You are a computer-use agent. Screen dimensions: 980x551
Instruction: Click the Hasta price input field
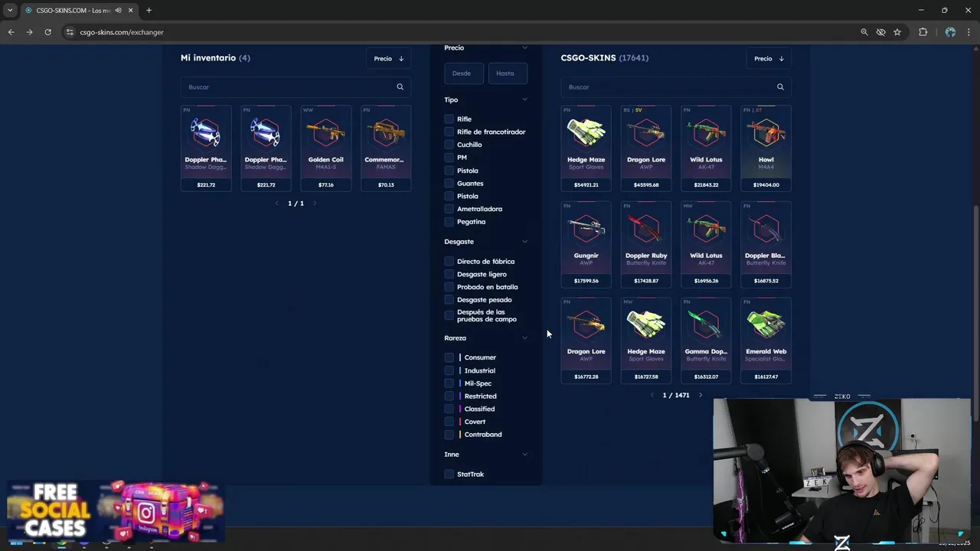(x=508, y=73)
